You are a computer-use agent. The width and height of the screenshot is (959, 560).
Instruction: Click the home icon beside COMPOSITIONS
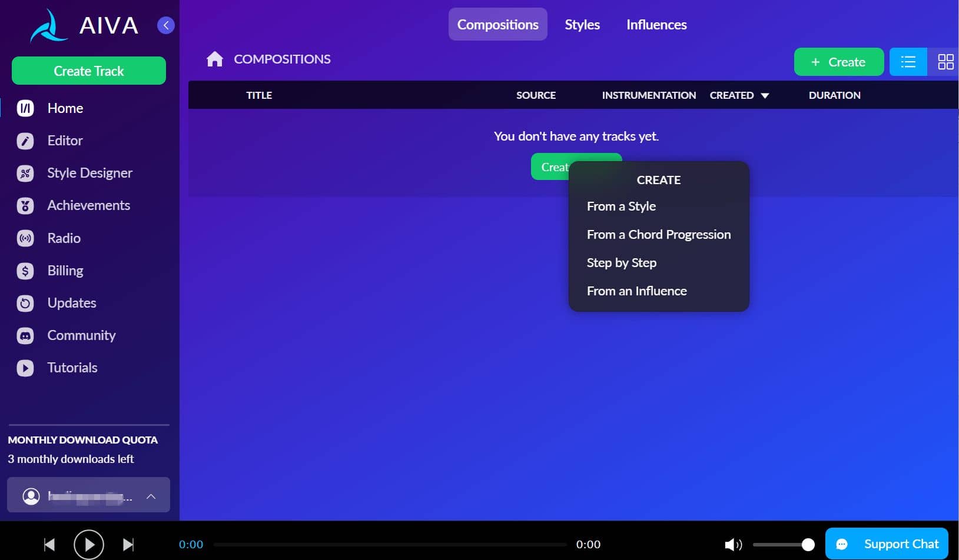(215, 59)
